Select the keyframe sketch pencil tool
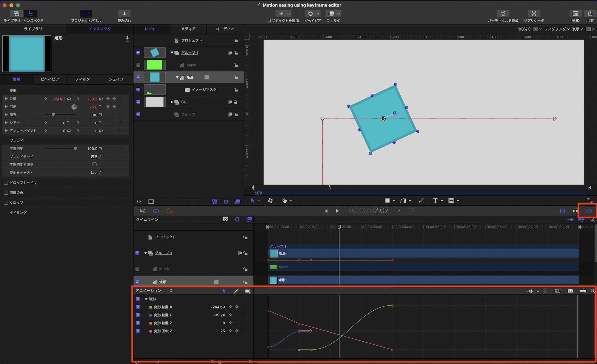This screenshot has height=364, width=597. coord(236,291)
